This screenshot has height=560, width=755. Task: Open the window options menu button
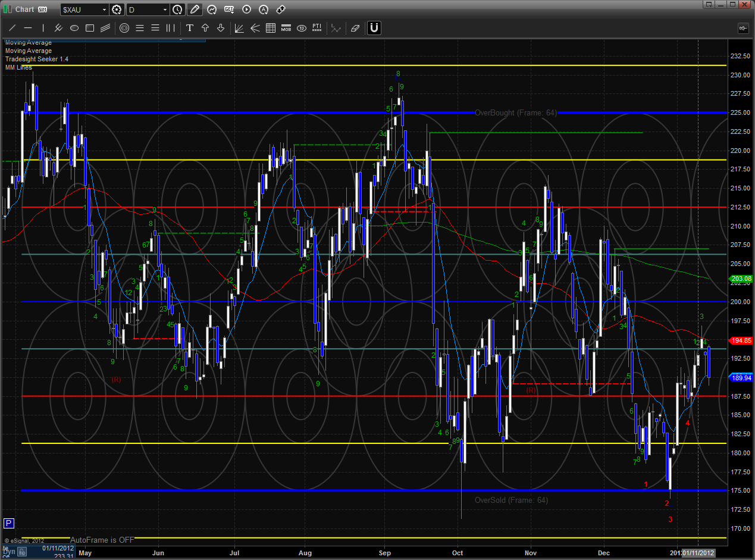[709, 5]
